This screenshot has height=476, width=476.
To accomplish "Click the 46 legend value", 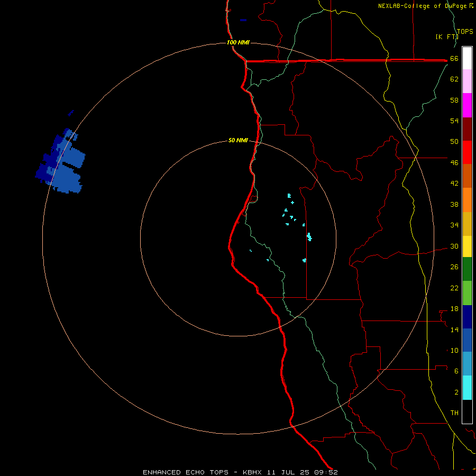I will (454, 163).
